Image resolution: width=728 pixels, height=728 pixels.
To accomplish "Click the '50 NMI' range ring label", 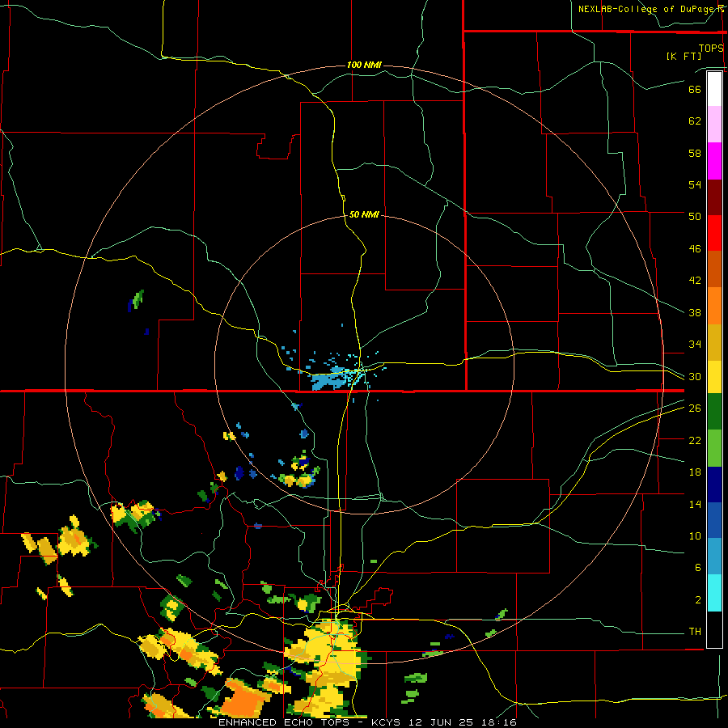I will click(364, 214).
